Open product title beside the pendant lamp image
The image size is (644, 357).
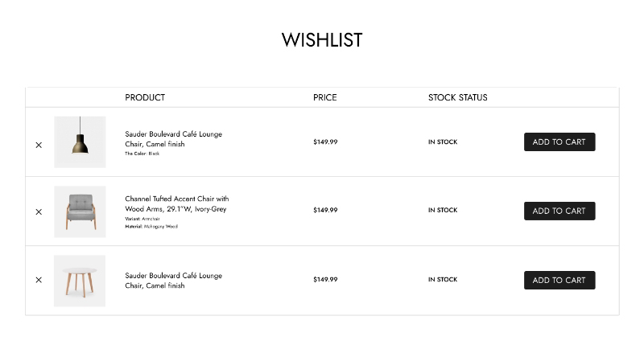coord(173,139)
